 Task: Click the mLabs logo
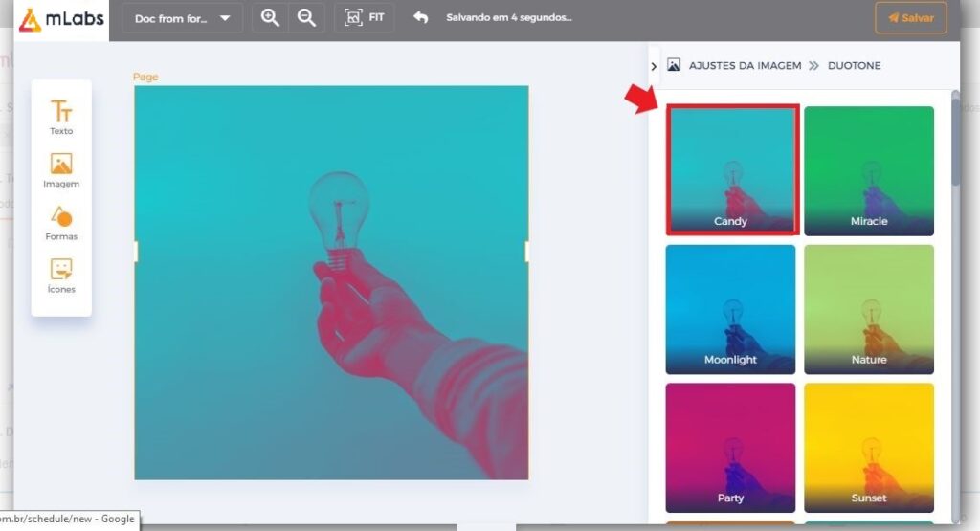(61, 19)
